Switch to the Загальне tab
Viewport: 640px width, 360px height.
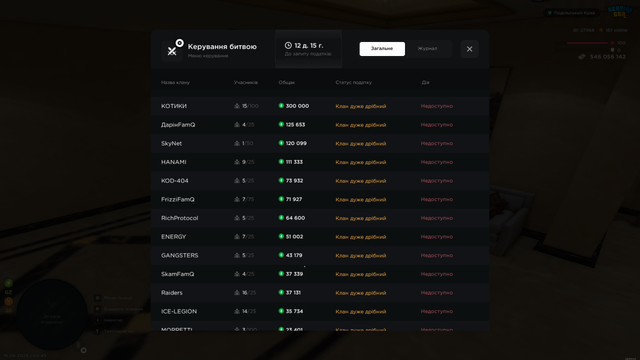[x=382, y=49]
